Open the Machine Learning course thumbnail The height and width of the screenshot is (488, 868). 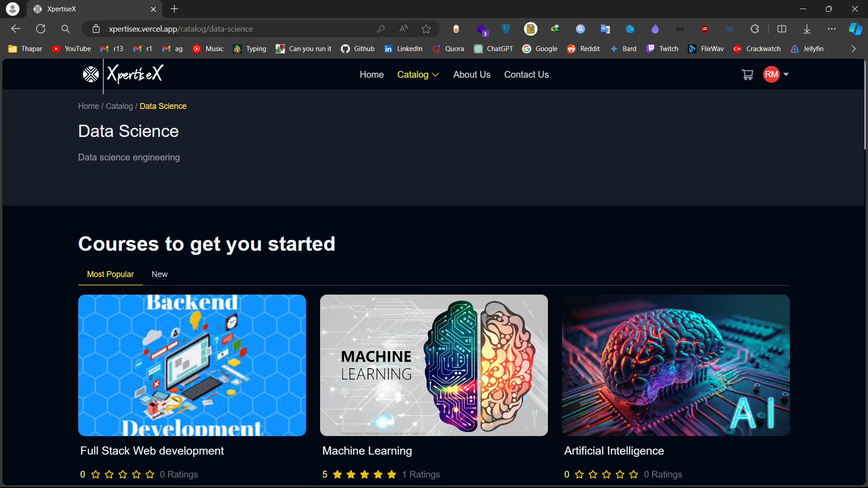434,365
